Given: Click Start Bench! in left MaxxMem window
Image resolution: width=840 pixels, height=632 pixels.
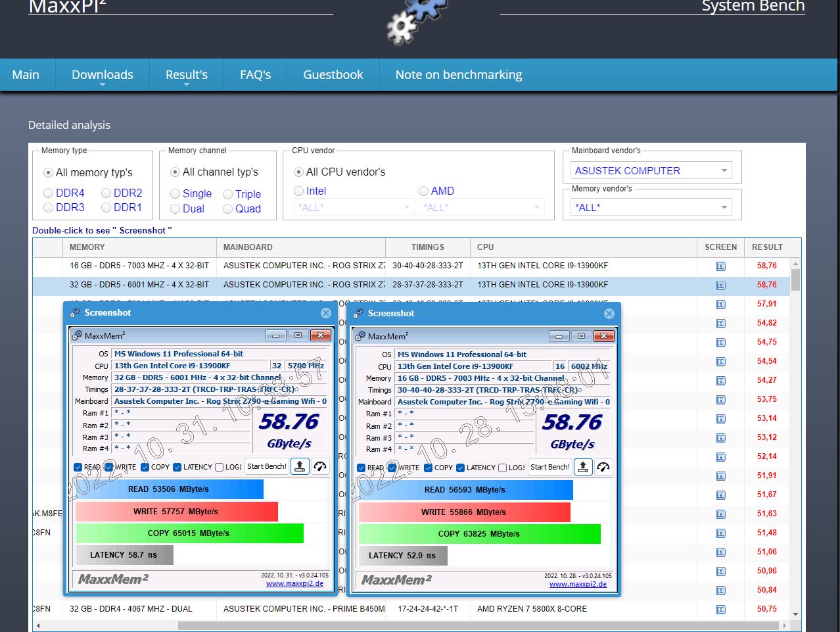Looking at the screenshot, I should coord(267,466).
